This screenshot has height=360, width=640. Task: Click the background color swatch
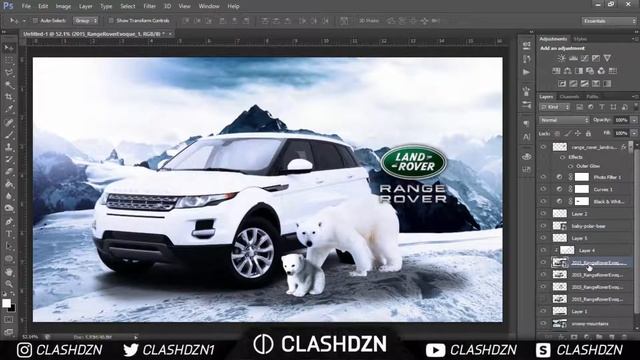click(x=12, y=308)
